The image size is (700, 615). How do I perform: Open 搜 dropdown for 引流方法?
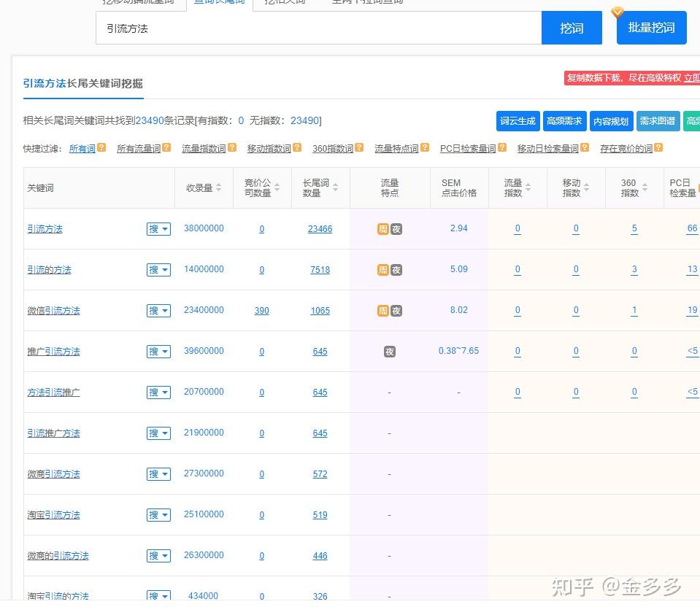(x=158, y=229)
